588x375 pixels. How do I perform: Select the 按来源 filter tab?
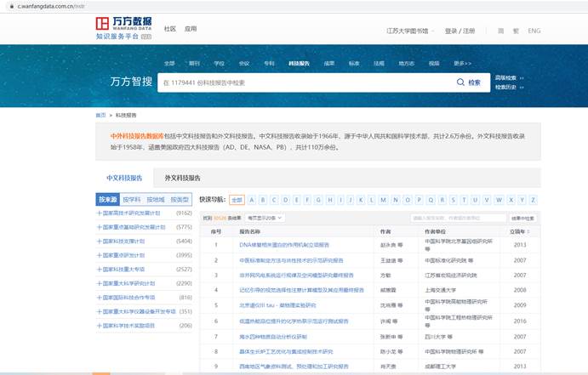(x=108, y=200)
